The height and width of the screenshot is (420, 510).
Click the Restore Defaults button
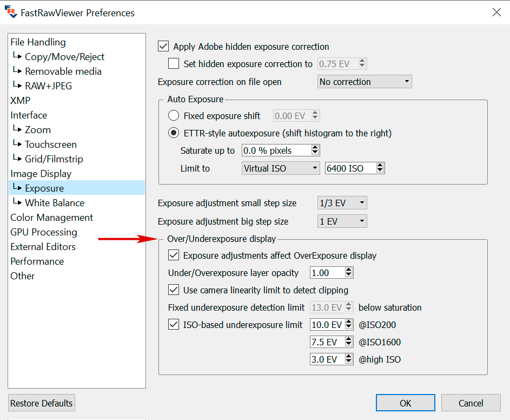pyautogui.click(x=42, y=403)
